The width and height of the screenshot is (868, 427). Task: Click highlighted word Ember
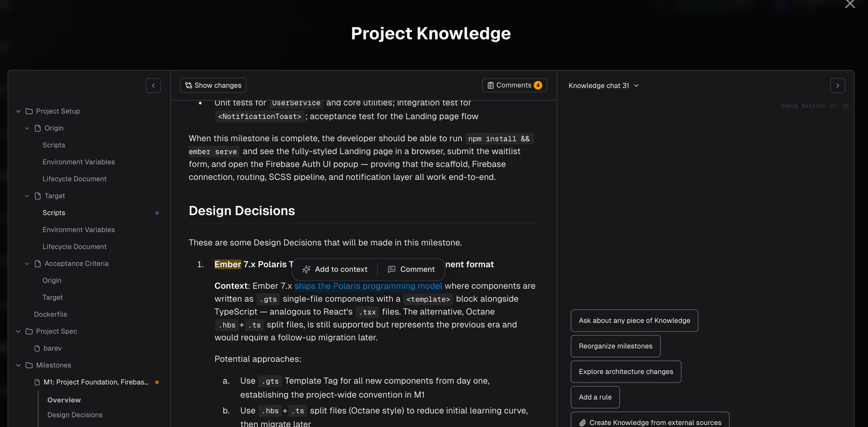pos(227,264)
